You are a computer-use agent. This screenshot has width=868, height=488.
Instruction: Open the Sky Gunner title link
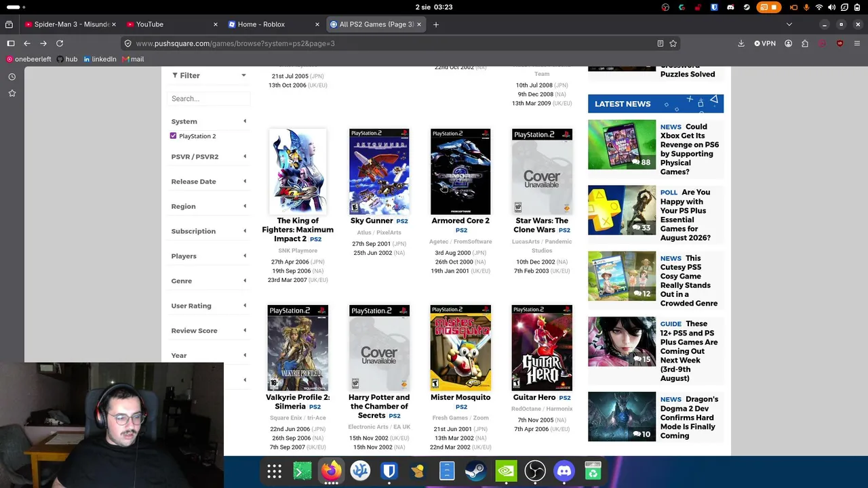[372, 221]
